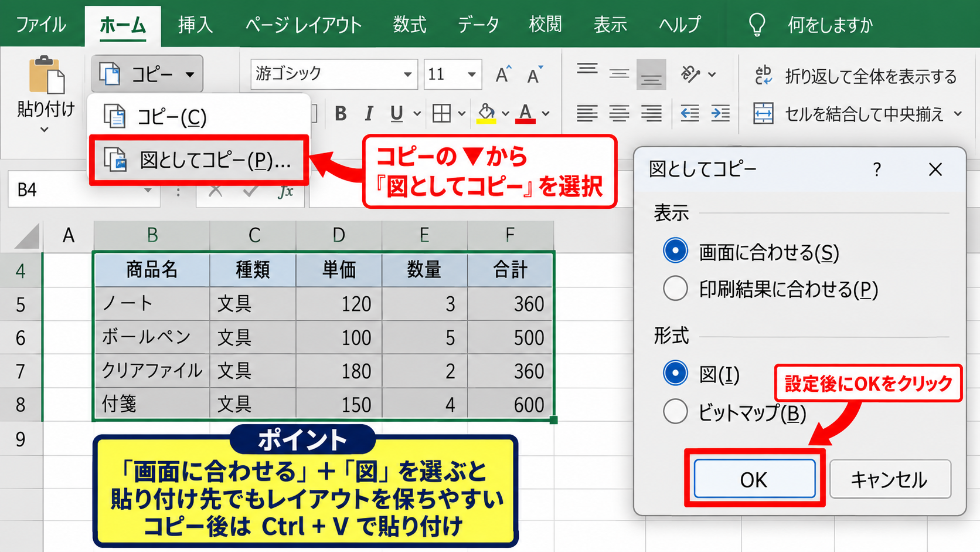This screenshot has width=980, height=552.
Task: Open the コピー dropdown arrow
Action: (190, 74)
